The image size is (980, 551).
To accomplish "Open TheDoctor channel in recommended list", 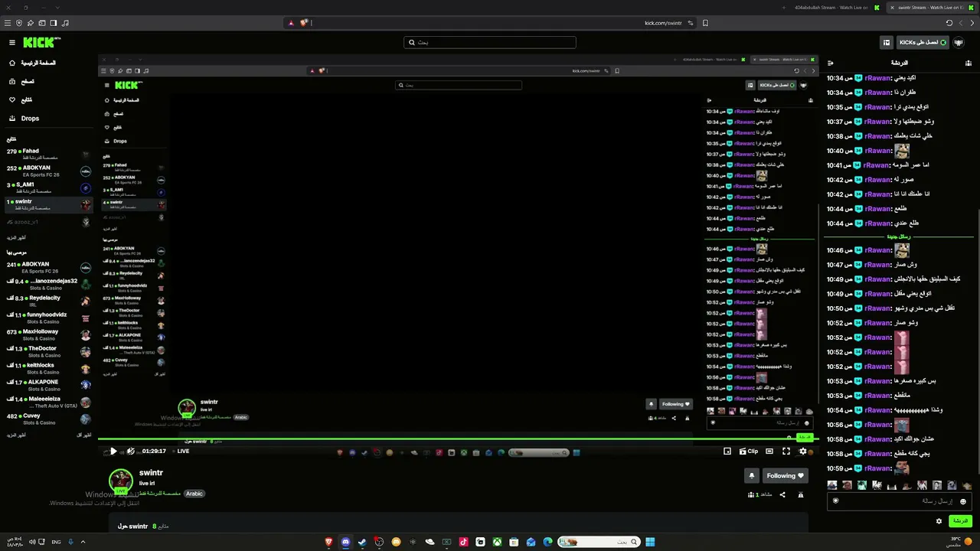I will click(x=48, y=352).
